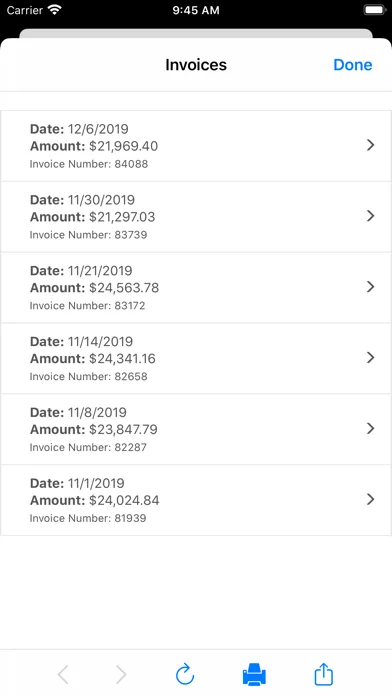Select the $21,297.03 invoice row
The height and width of the screenshot is (696, 392).
coord(196,217)
